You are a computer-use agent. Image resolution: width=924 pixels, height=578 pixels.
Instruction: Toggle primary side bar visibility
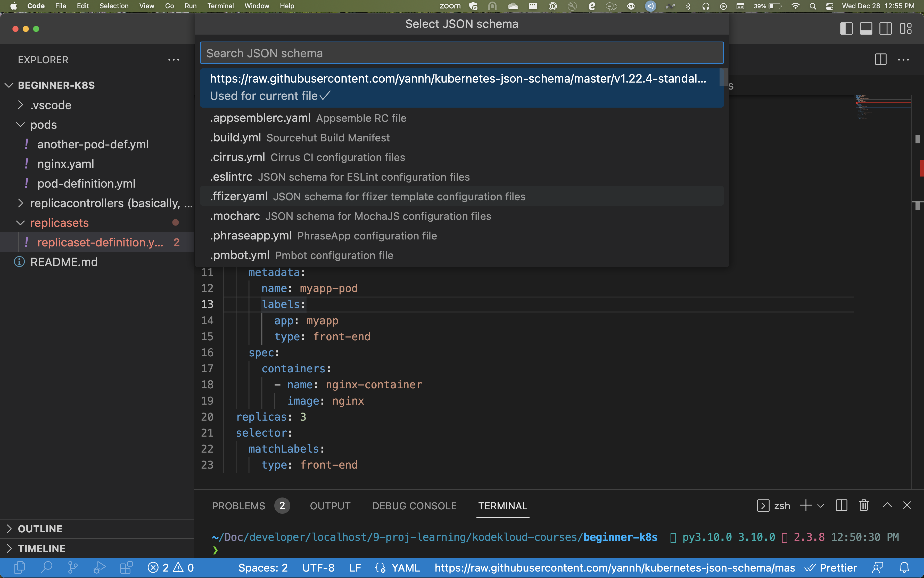[x=846, y=29]
